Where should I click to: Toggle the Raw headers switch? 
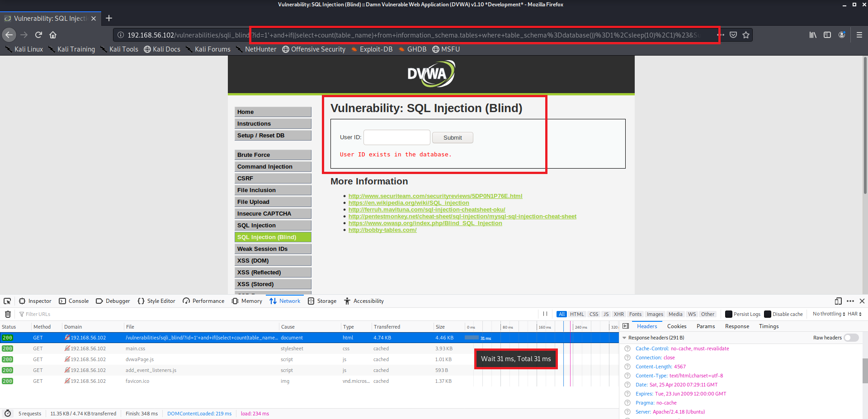tap(851, 338)
